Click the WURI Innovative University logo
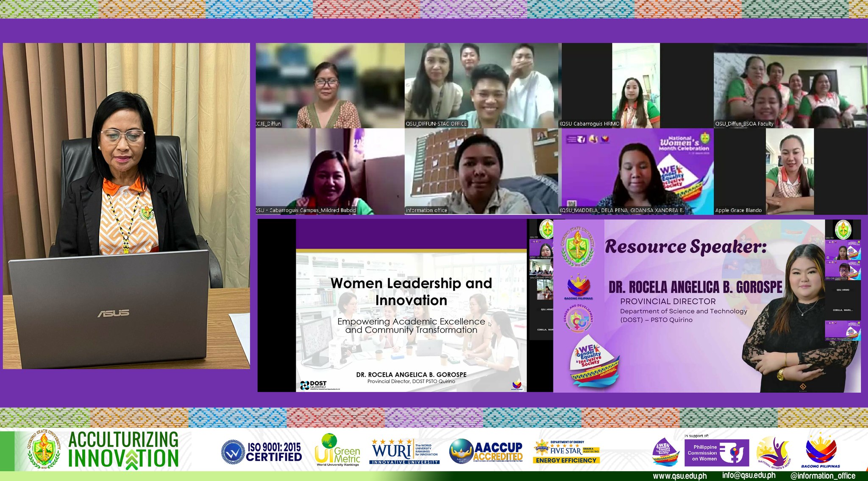Image resolution: width=868 pixels, height=481 pixels. [404, 452]
